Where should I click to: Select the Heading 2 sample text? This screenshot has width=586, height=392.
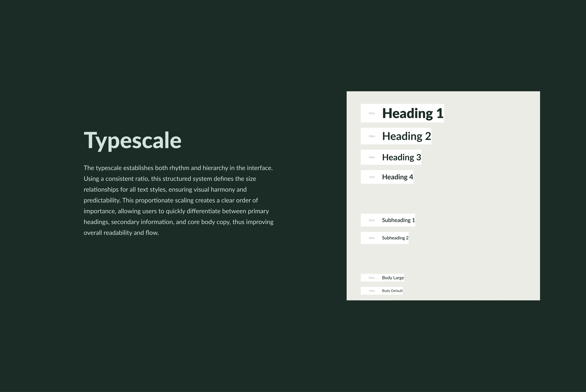pyautogui.click(x=406, y=136)
